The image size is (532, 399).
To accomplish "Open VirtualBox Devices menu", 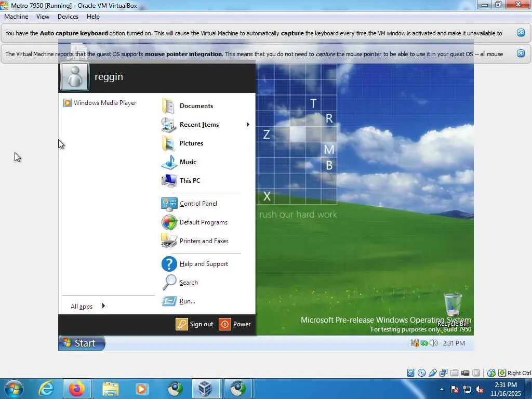I will tap(68, 17).
